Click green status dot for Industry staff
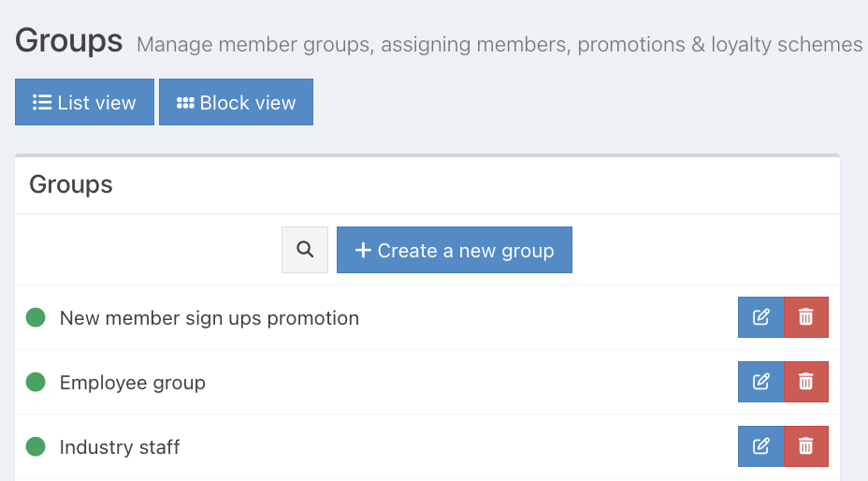This screenshot has height=481, width=868. (36, 446)
